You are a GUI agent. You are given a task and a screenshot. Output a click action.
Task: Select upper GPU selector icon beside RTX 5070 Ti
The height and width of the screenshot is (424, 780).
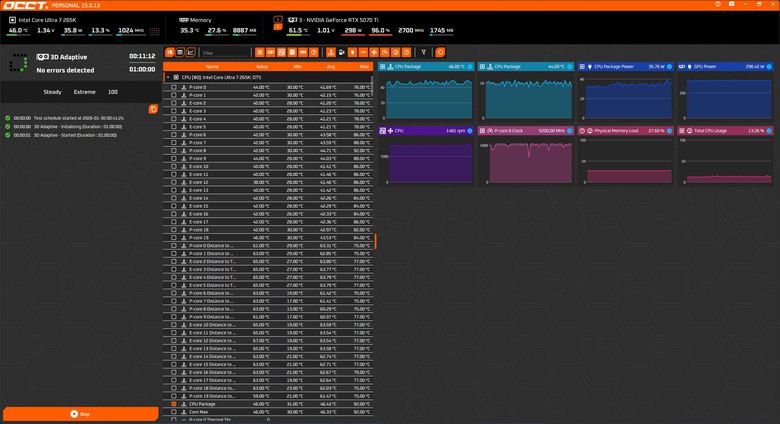click(x=278, y=19)
